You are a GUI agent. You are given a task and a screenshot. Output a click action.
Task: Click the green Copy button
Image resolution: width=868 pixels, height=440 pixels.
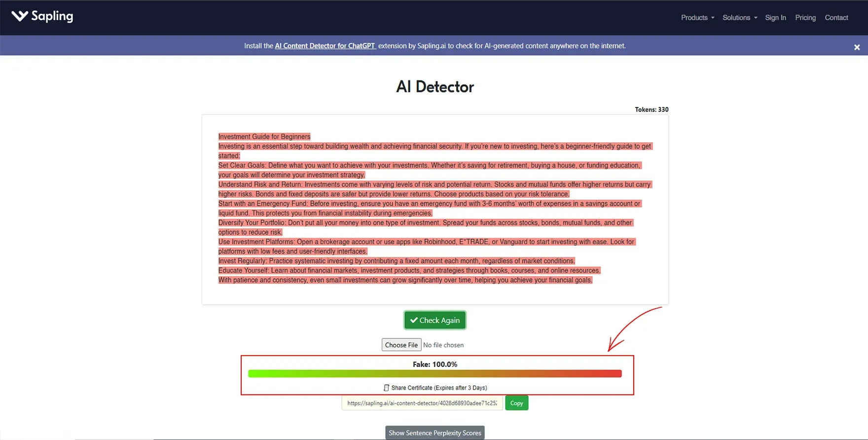tap(516, 403)
